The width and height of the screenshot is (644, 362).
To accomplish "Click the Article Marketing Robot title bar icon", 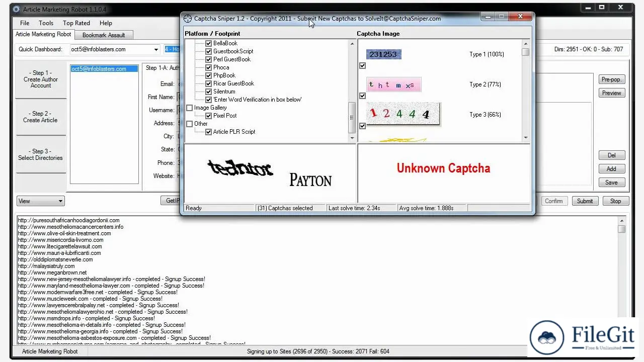I will [17, 9].
